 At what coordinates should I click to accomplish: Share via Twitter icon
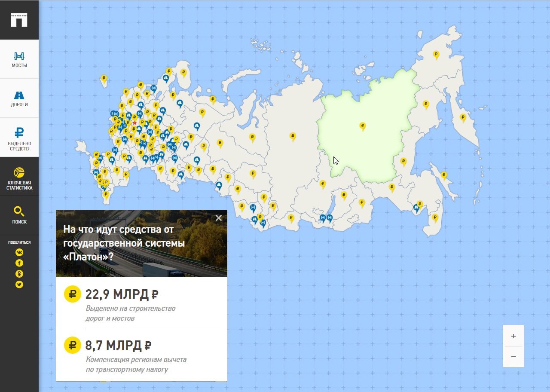(19, 284)
